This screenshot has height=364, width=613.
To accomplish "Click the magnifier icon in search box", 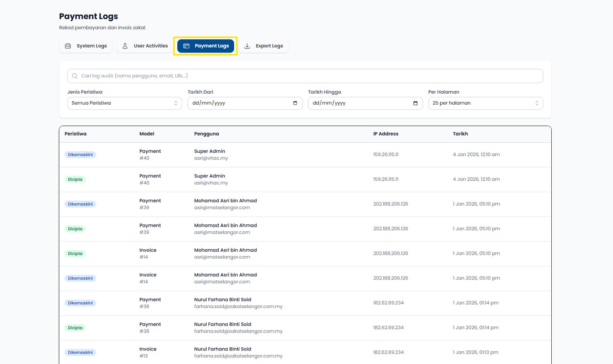I will click(75, 76).
